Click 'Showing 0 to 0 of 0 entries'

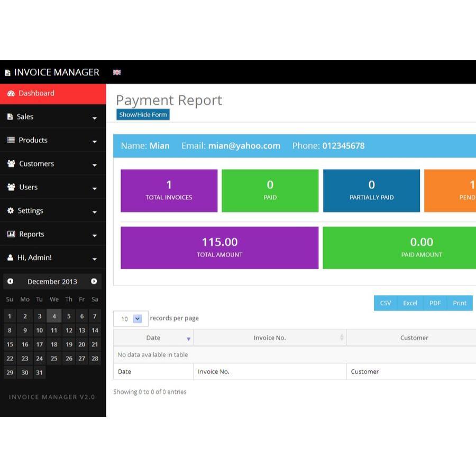[150, 391]
